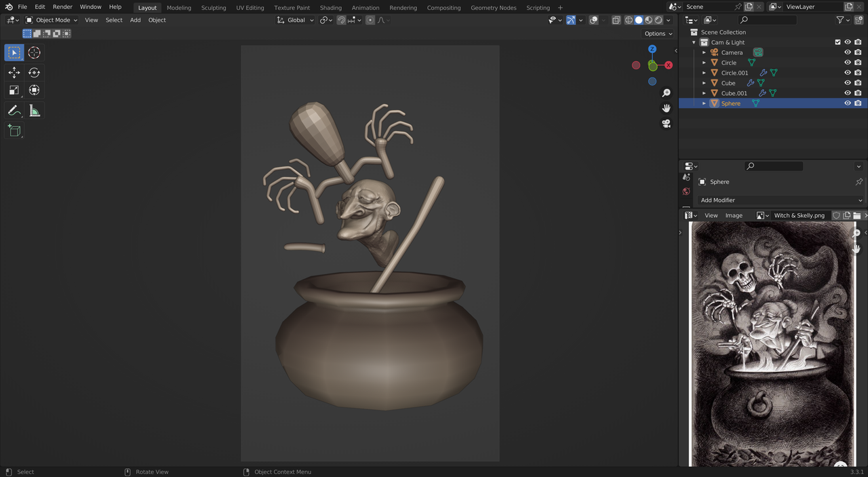Activate the Cursor tool below Select Box
868x477 pixels.
pyautogui.click(x=34, y=52)
